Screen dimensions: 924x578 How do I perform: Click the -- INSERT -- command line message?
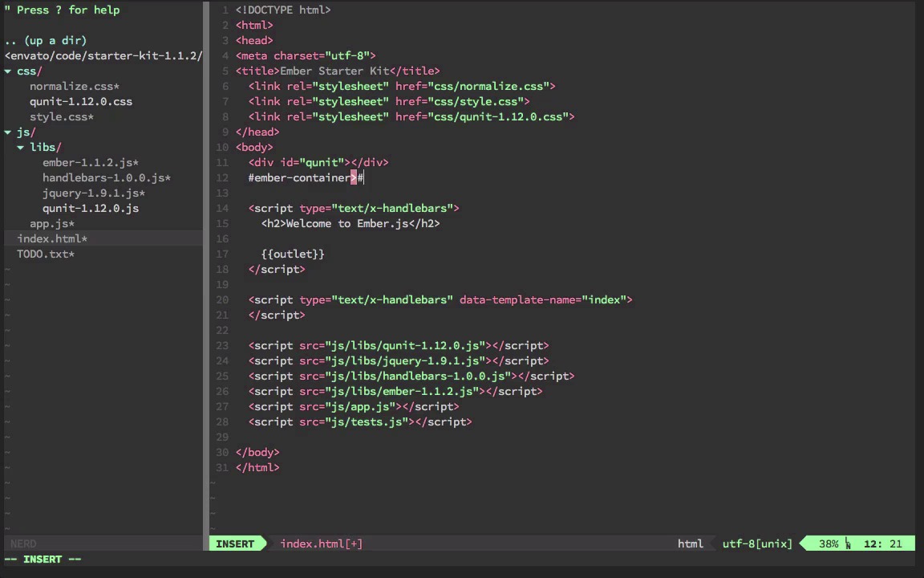[43, 559]
